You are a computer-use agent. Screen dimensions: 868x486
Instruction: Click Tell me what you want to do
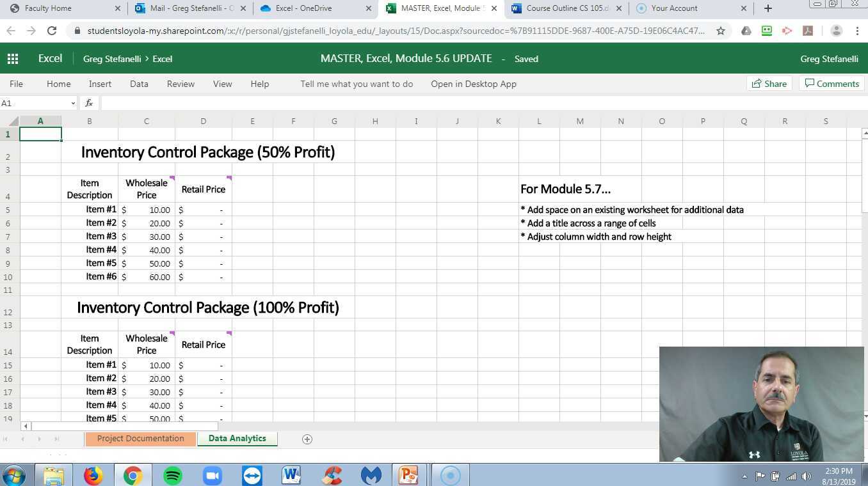click(357, 84)
